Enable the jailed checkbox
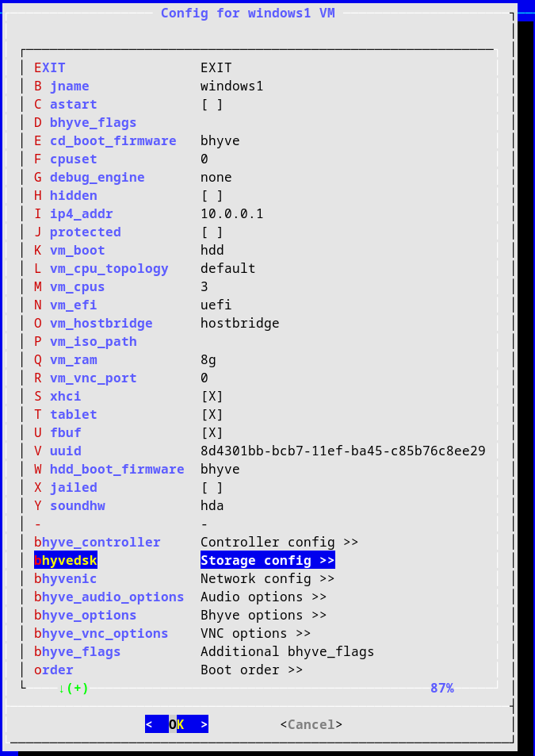The width and height of the screenshot is (535, 756). (212, 488)
